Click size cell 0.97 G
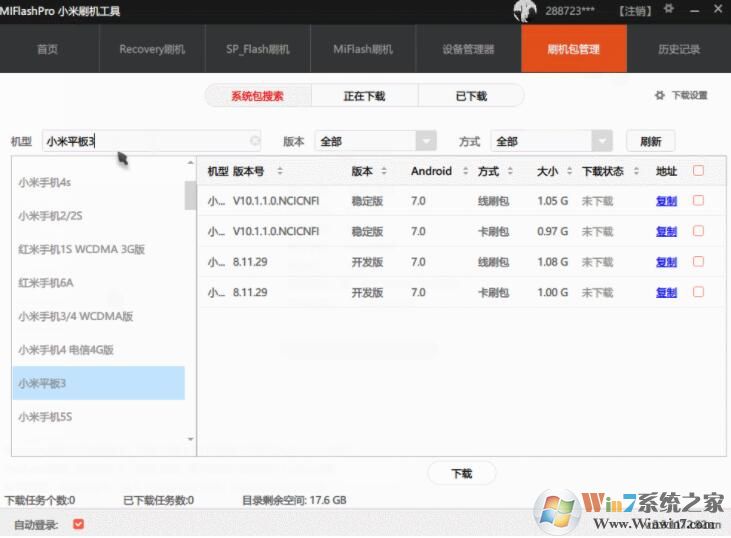 pyautogui.click(x=552, y=232)
